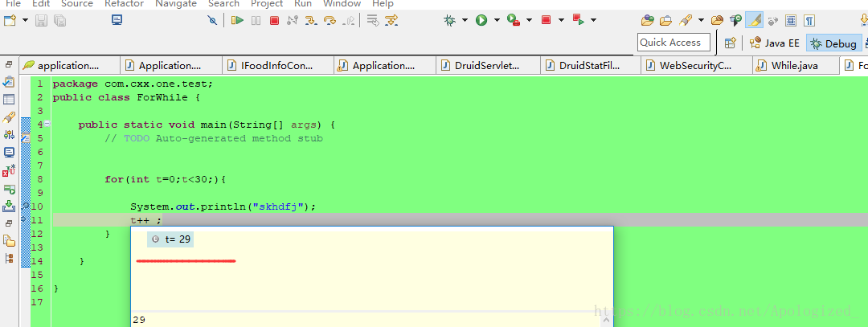This screenshot has width=868, height=327.
Task: Select the DruidServlet... editor tab
Action: [x=487, y=65]
